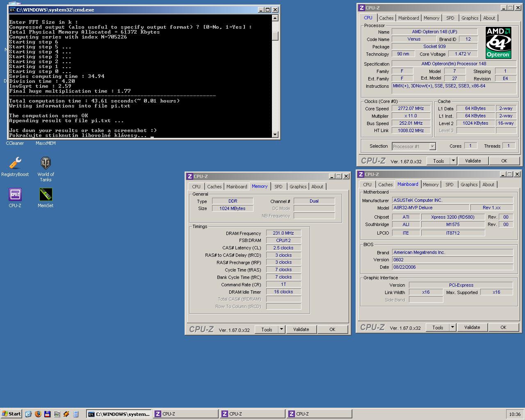Click OK in the Memory window
525x420 pixels.
click(332, 329)
